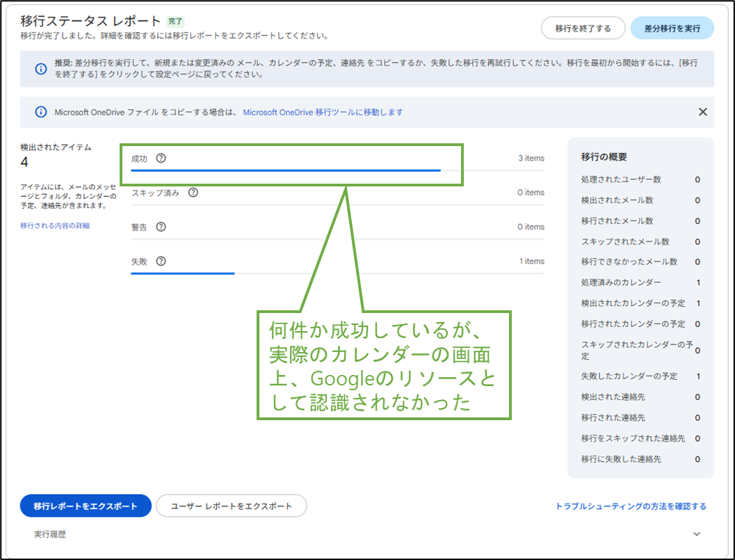Image resolution: width=735 pixels, height=560 pixels.
Task: Click the help icon next to スキップ済み
Action: (x=193, y=192)
